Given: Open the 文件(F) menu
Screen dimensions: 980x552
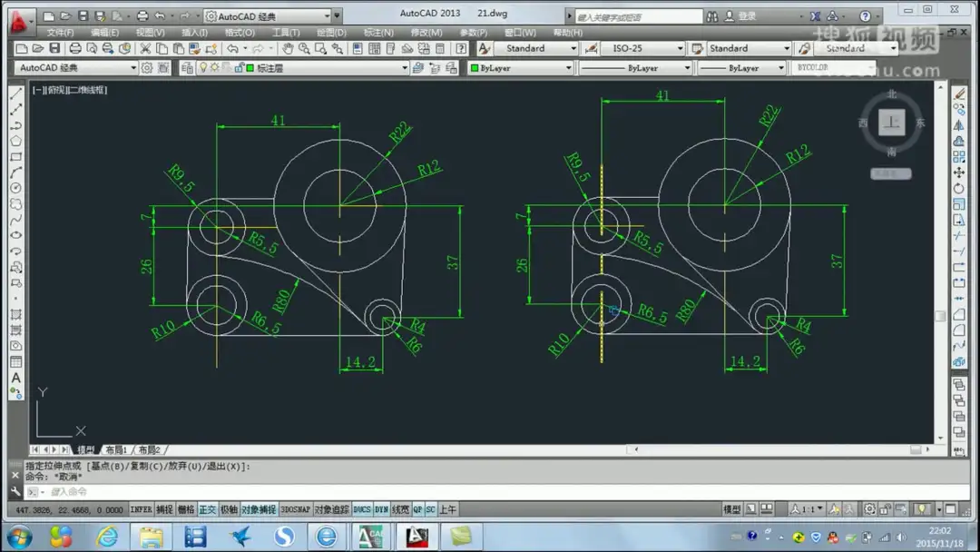Looking at the screenshot, I should pyautogui.click(x=60, y=32).
